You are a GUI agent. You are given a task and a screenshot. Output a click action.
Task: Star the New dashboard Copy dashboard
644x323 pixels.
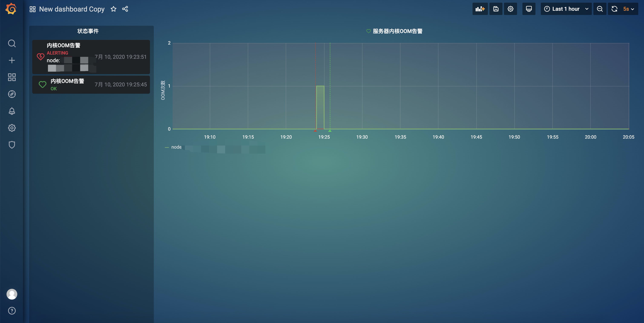coord(114,9)
